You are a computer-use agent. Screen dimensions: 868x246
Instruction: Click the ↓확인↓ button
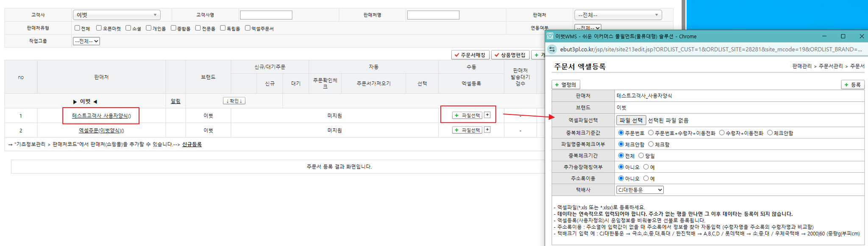[234, 101]
